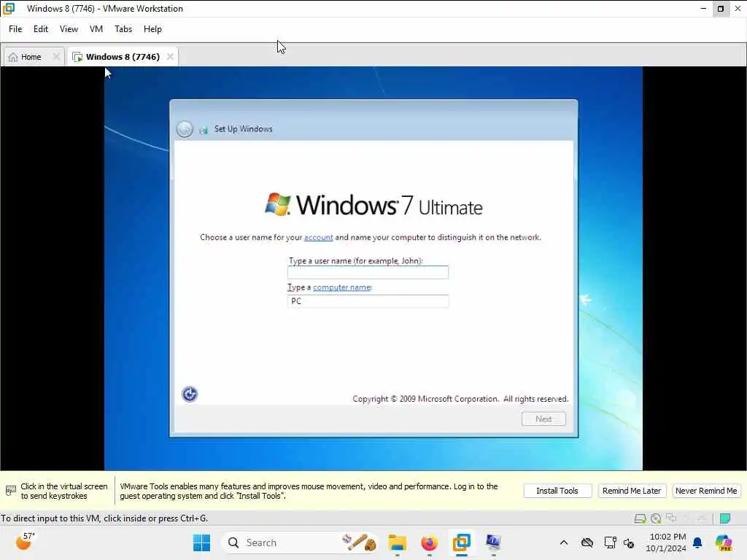Image resolution: width=747 pixels, height=560 pixels.
Task: Click the hard disk device status icon
Action: point(640,518)
